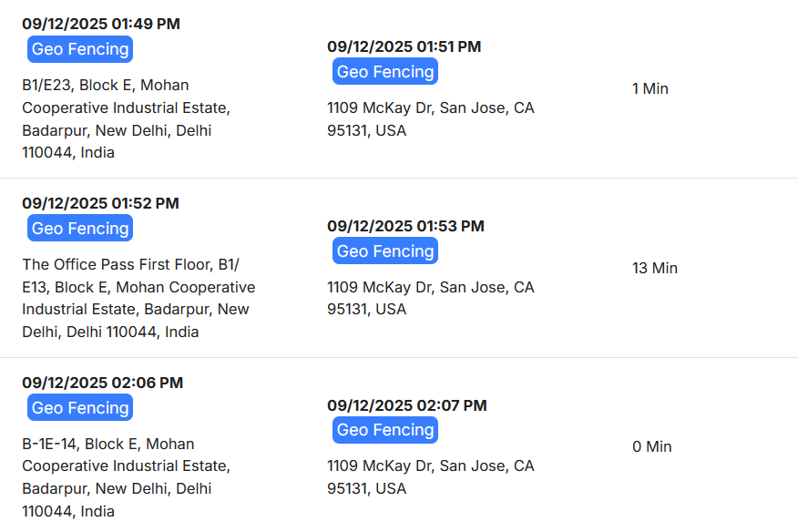Click McKay Dr address beside the 13 Min duration
The height and width of the screenshot is (532, 798).
[430, 298]
